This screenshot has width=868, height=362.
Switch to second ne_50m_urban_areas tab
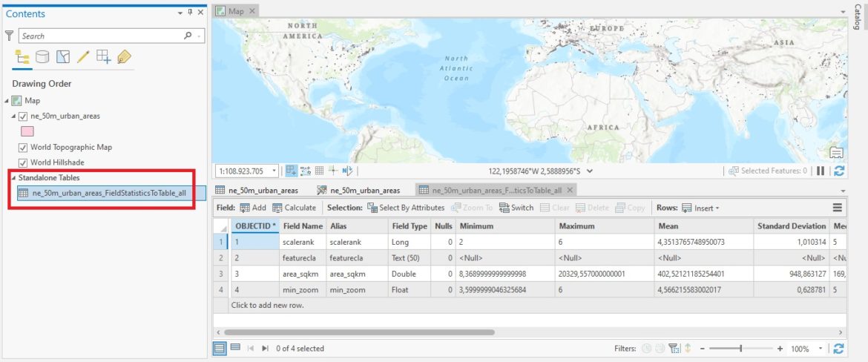[358, 190]
